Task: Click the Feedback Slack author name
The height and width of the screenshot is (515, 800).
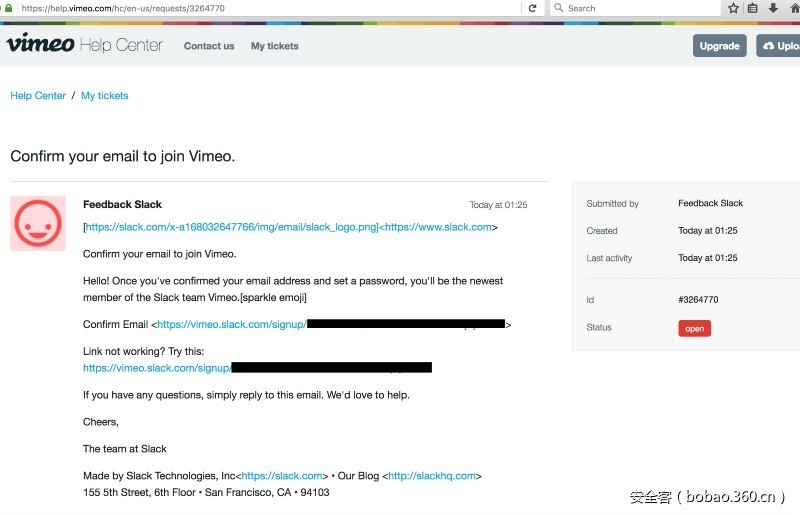Action: point(122,204)
